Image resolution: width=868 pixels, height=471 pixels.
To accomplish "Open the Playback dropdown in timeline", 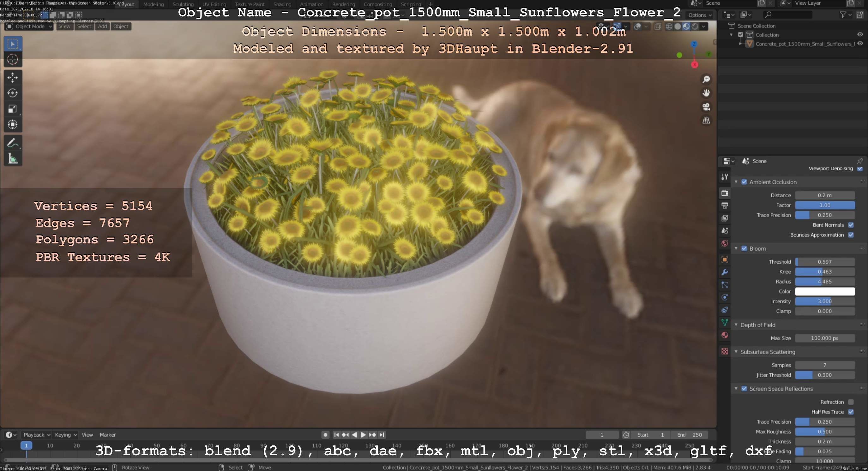I will (x=37, y=435).
